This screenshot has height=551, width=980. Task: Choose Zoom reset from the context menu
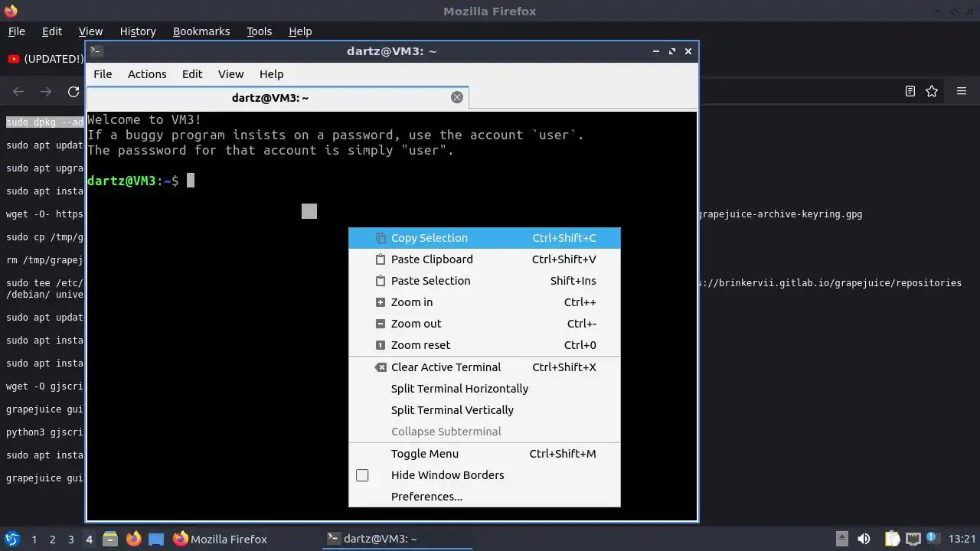(484, 345)
